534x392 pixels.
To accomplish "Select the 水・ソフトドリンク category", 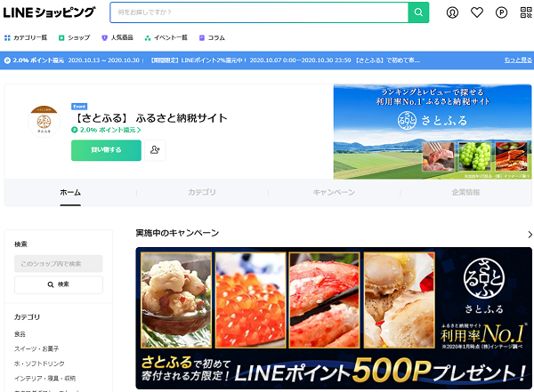I will pyautogui.click(x=39, y=364).
